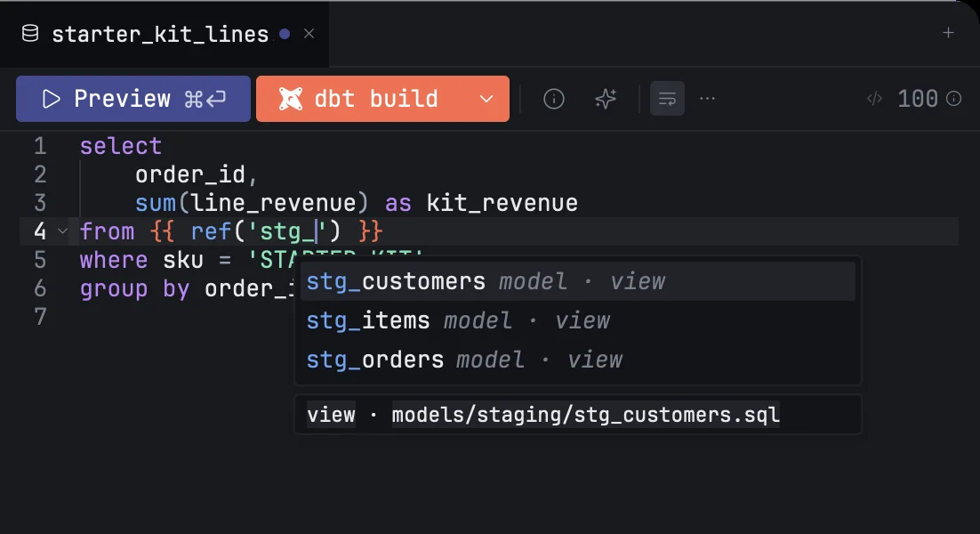Screen dimensions: 980x534
Task: Collapse the fold arrow on line 4
Action: point(62,231)
